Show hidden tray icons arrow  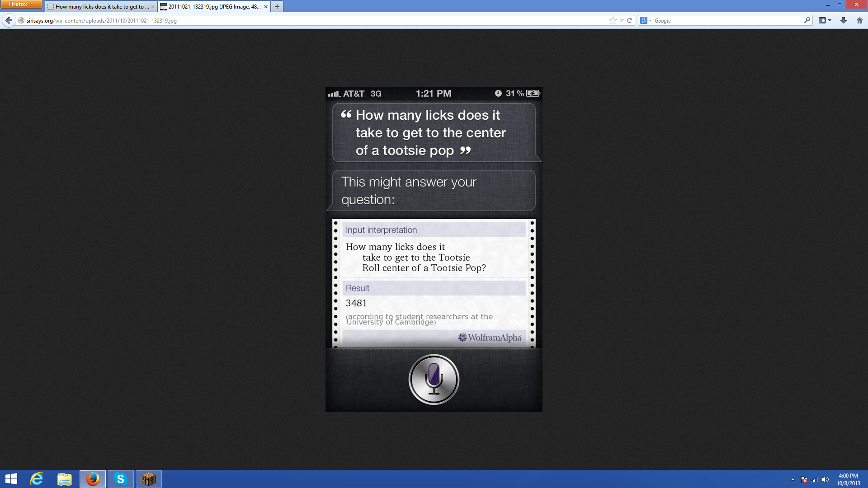coord(793,479)
